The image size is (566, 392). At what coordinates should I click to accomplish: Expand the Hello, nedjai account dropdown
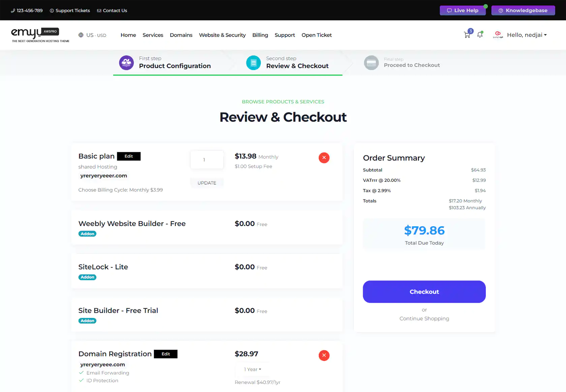527,35
